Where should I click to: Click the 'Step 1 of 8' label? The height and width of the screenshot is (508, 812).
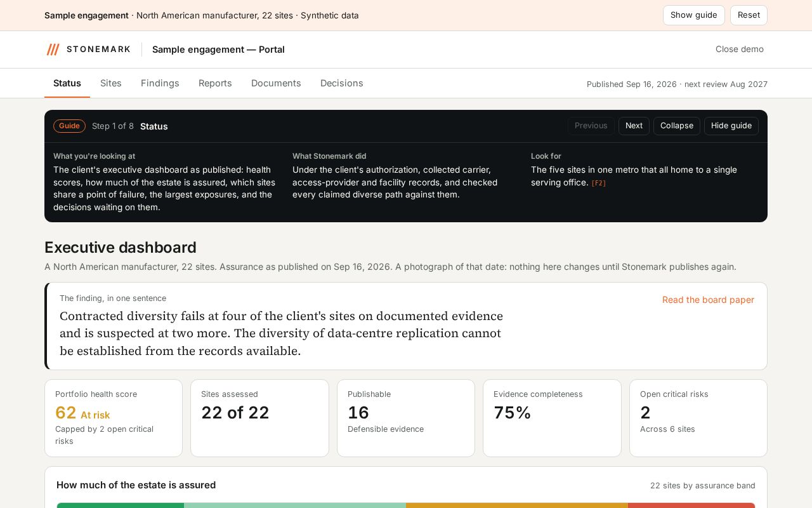click(x=113, y=126)
